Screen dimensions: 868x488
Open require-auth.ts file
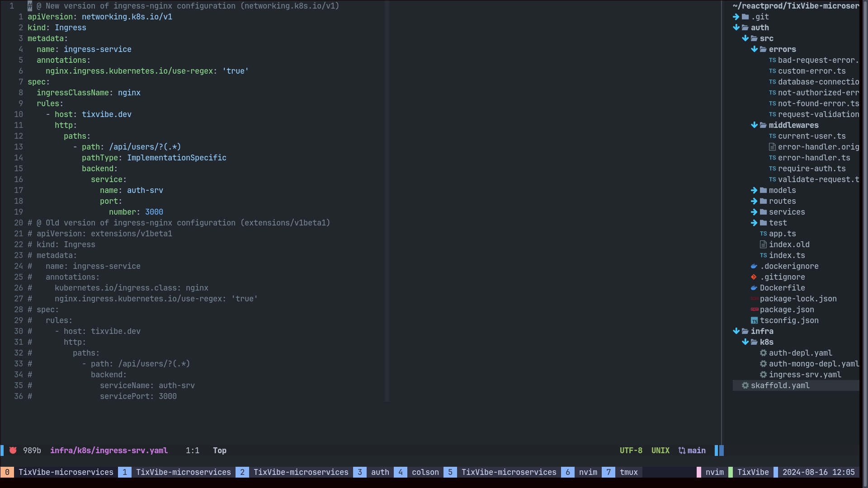(x=811, y=169)
